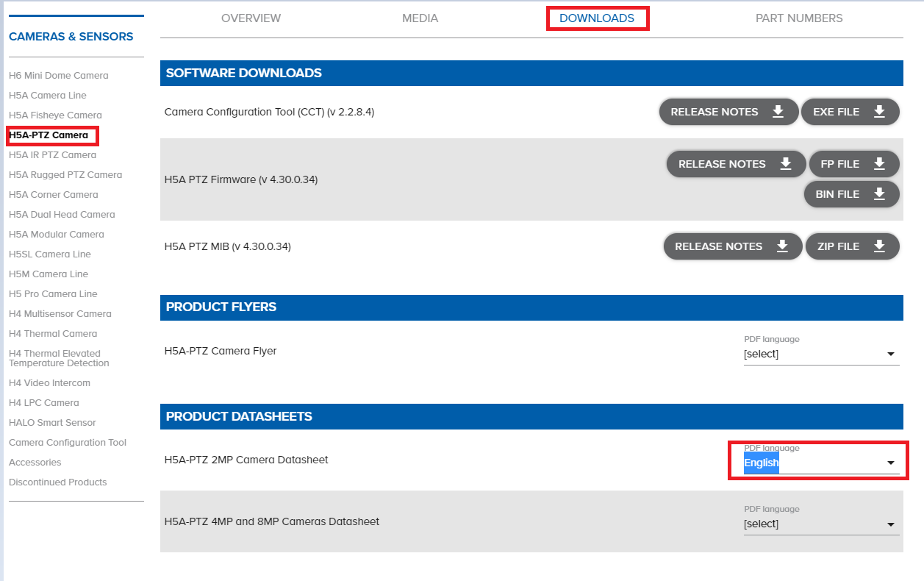Open the Discontinued Products page
924x581 pixels.
click(x=57, y=482)
